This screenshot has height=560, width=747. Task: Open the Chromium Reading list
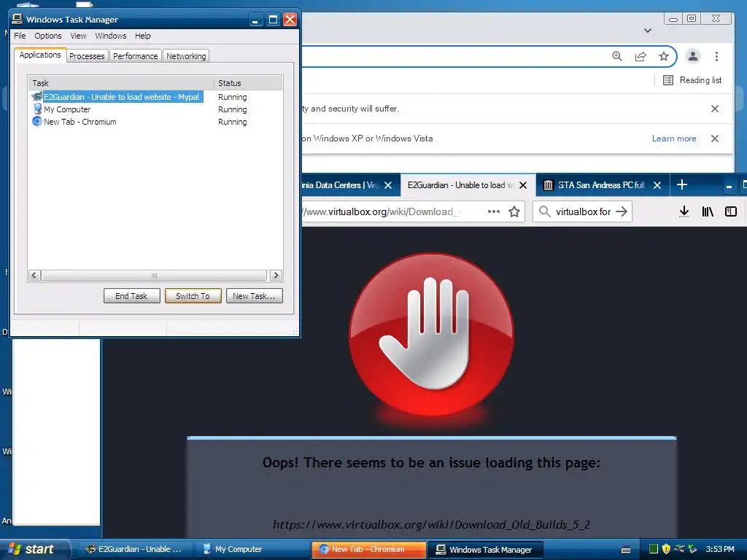pyautogui.click(x=692, y=80)
